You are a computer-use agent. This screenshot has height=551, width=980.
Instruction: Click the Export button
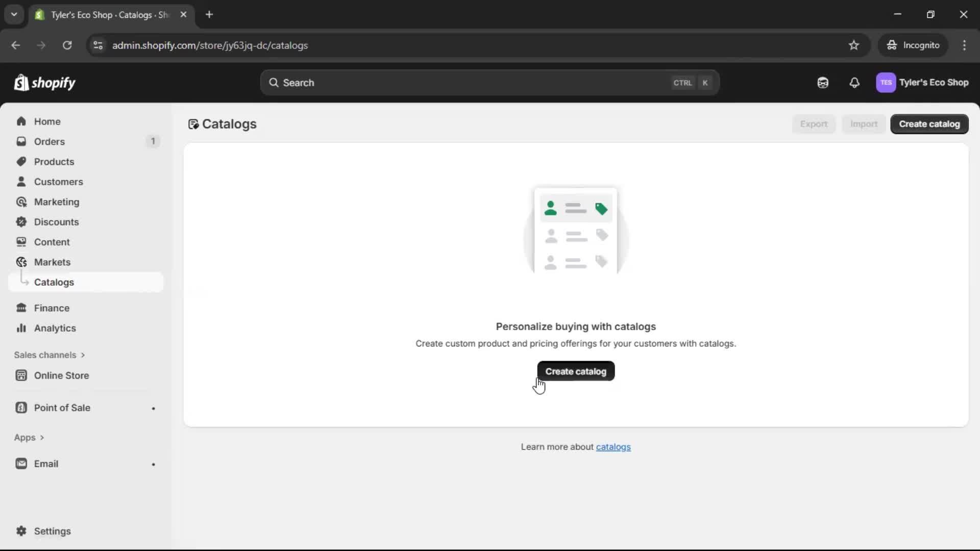813,124
